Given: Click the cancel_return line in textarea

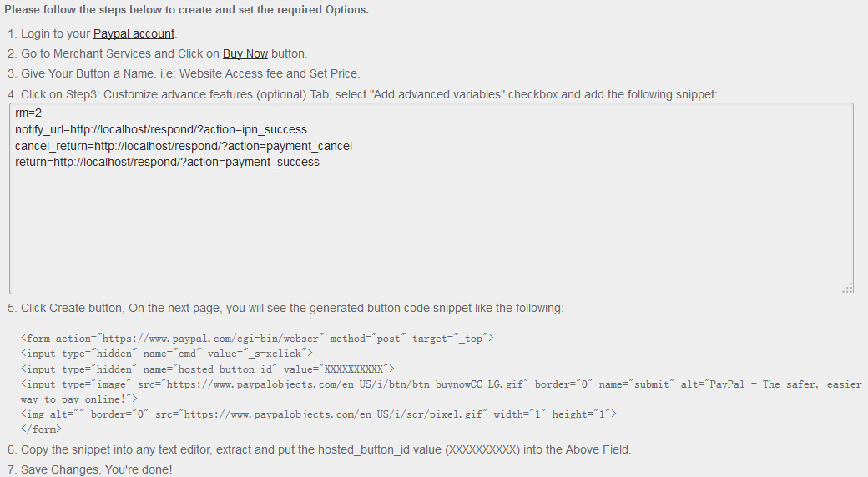Looking at the screenshot, I should click(184, 146).
